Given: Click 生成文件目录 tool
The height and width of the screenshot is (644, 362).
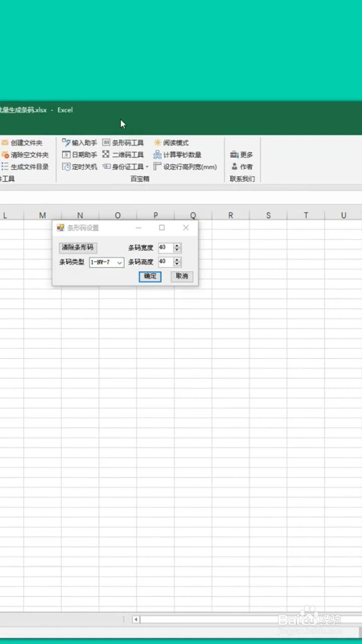Looking at the screenshot, I should point(25,167).
